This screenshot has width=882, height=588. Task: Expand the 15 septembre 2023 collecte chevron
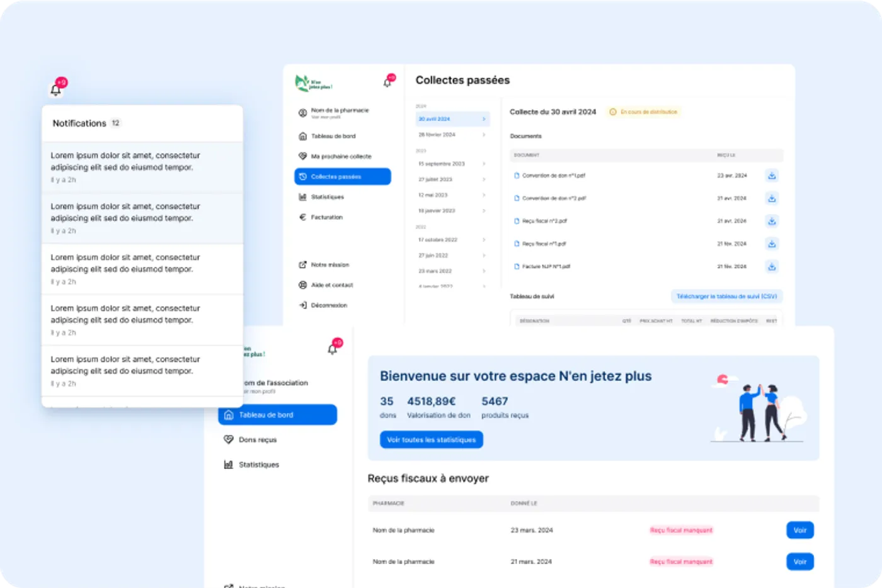tap(484, 164)
